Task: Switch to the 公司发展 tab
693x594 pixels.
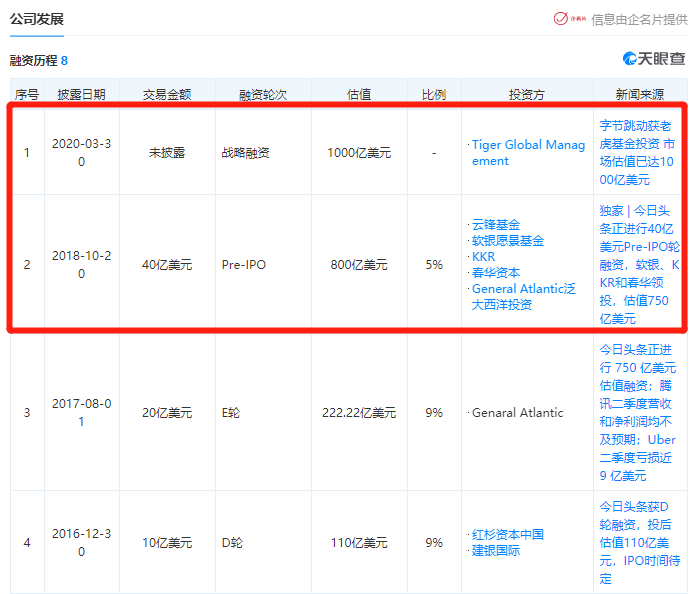Action: point(37,18)
